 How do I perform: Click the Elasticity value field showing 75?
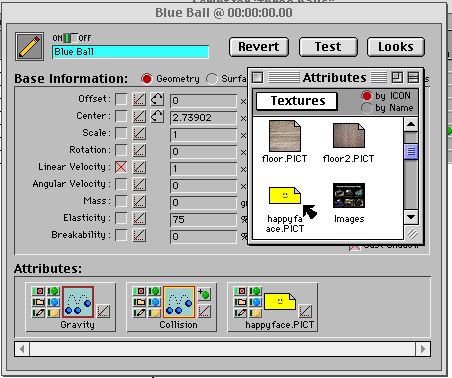pyautogui.click(x=203, y=220)
